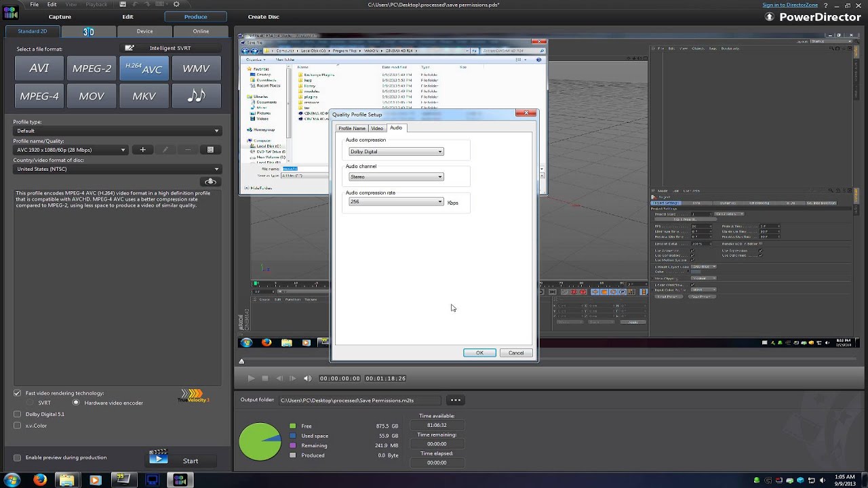The height and width of the screenshot is (488, 868).
Task: Select the SVRT radio button
Action: (30, 403)
